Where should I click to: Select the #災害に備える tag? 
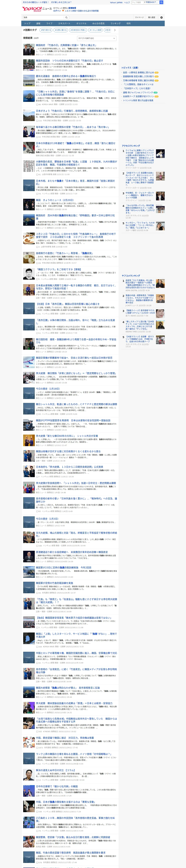tap(61, 30)
